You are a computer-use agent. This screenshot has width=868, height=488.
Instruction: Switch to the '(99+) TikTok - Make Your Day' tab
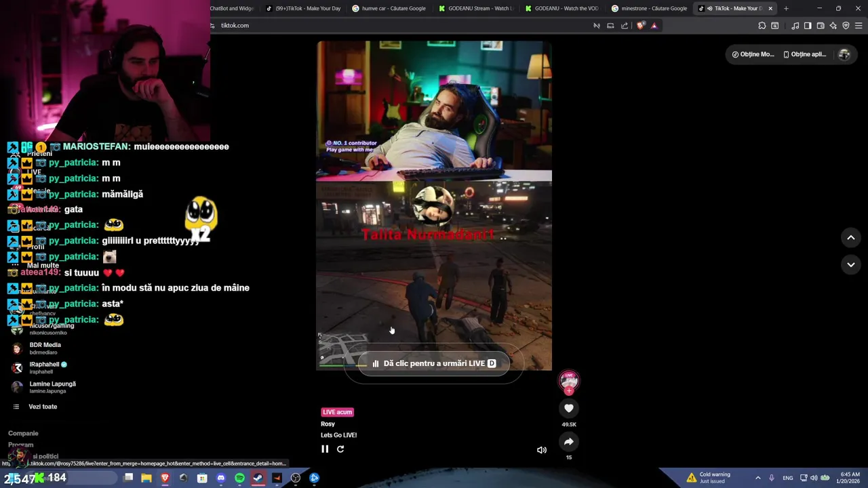coord(302,8)
